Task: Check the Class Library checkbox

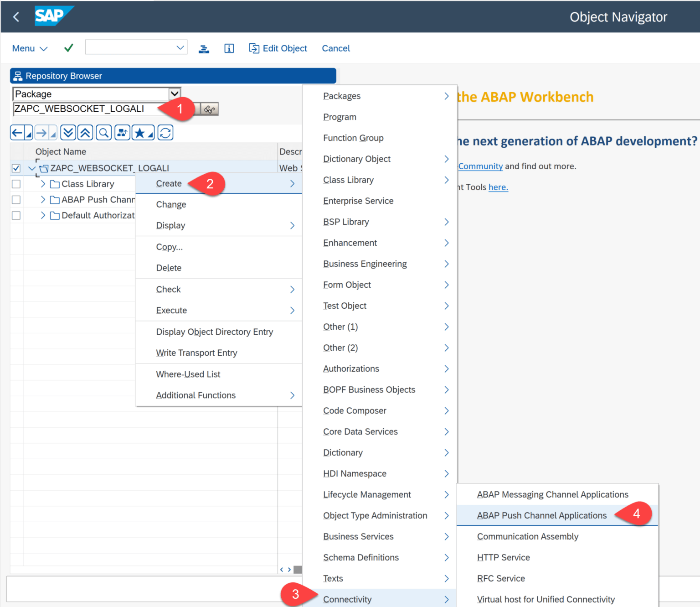Action: point(16,184)
